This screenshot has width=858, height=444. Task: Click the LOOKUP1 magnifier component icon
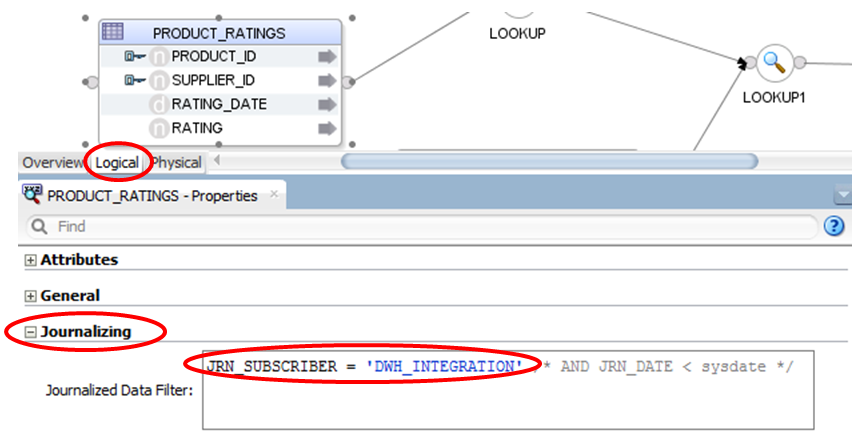point(774,64)
